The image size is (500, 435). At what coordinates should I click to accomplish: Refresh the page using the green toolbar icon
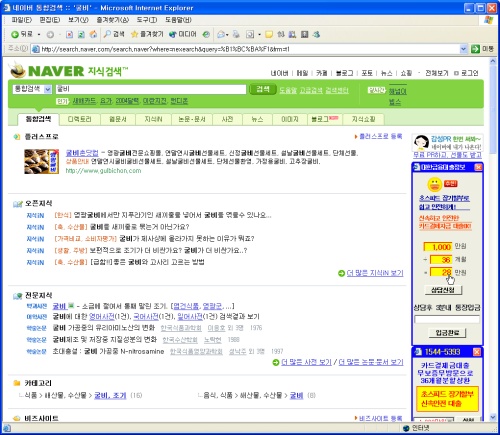[x=81, y=34]
